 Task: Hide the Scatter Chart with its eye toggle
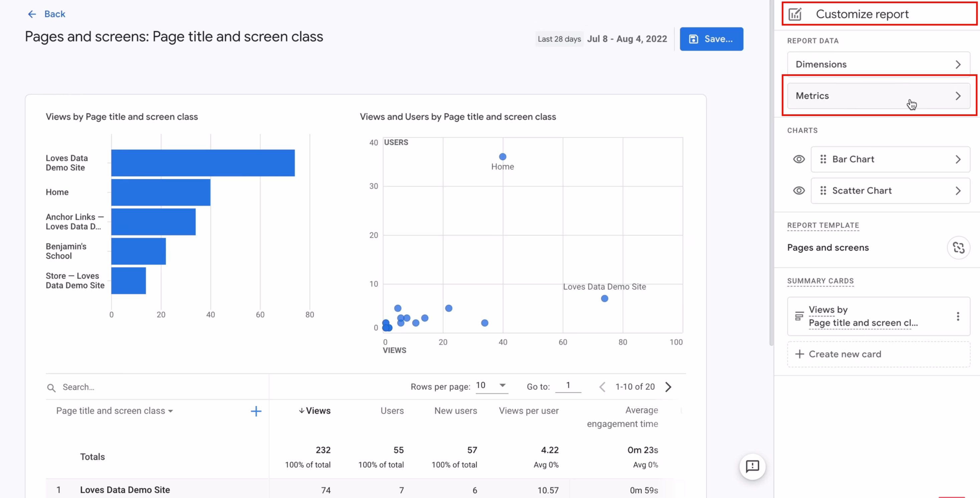click(799, 191)
